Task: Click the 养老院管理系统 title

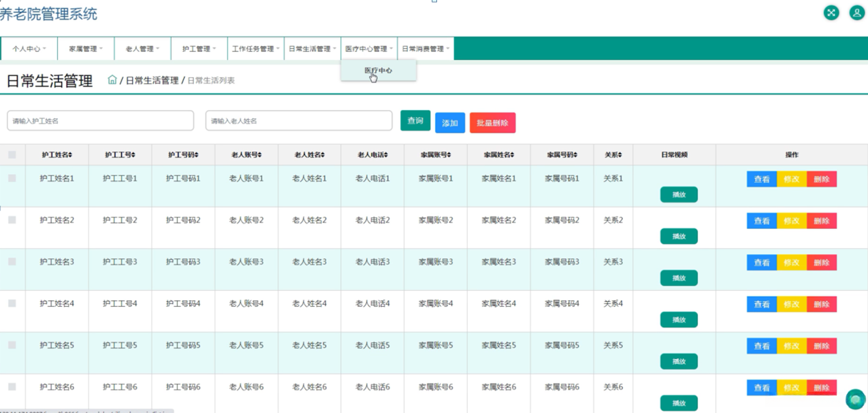Action: [48, 13]
